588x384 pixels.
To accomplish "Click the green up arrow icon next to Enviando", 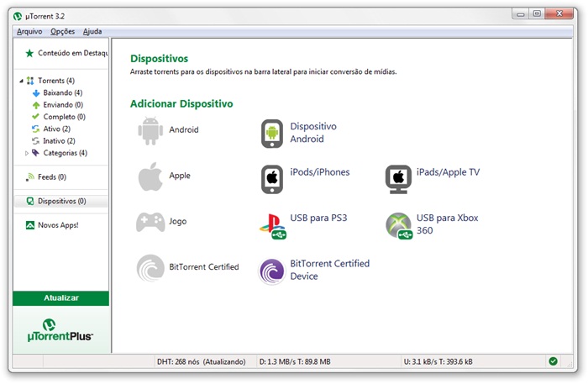I will click(x=36, y=105).
